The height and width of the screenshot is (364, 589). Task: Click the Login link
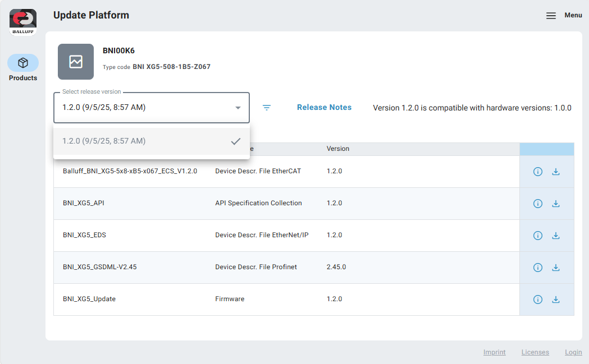[x=573, y=352]
